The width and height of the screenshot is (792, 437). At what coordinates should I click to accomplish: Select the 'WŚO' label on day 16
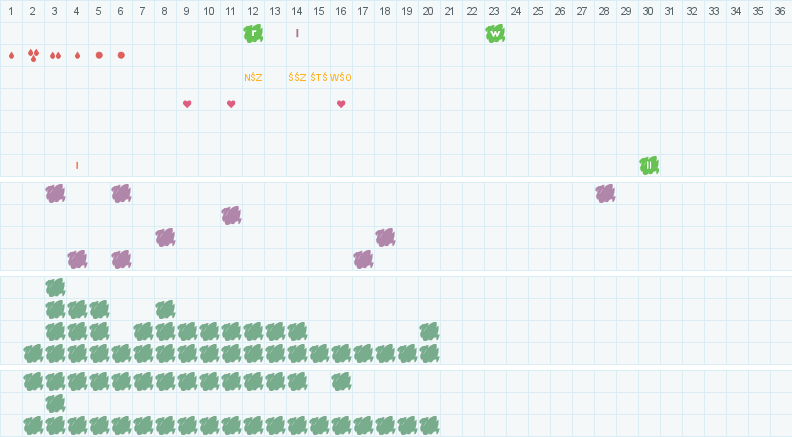341,77
